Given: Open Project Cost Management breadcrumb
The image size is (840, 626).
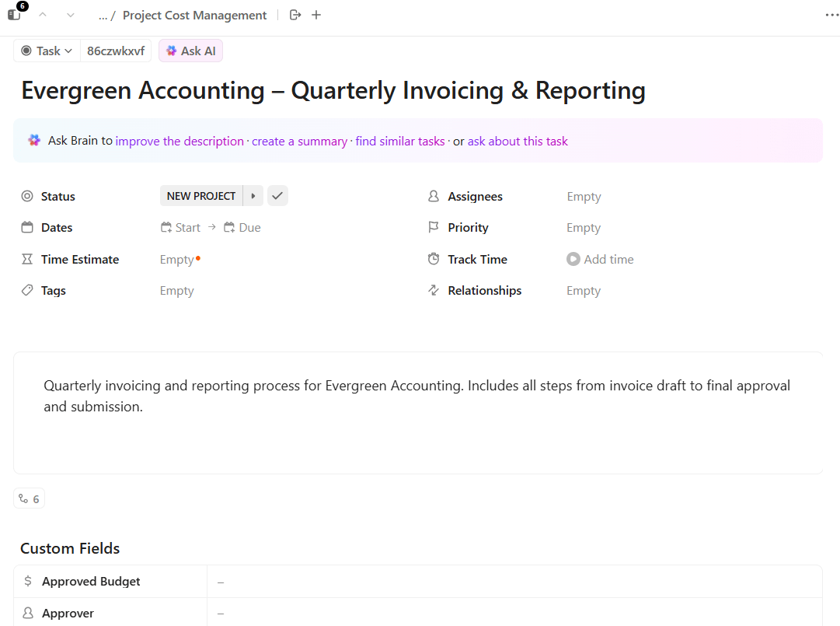Looking at the screenshot, I should click(193, 15).
